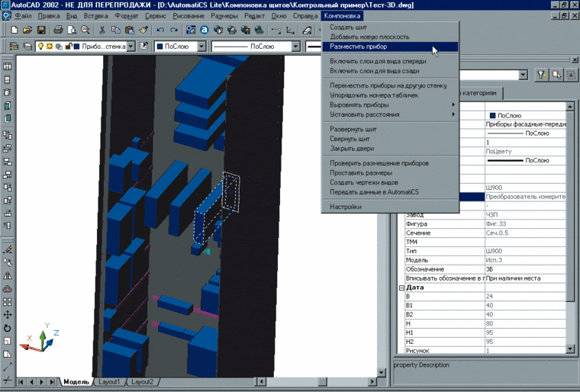The height and width of the screenshot is (392, 580).
Task: Collapse the 'Дата' category expander
Action: click(x=401, y=288)
